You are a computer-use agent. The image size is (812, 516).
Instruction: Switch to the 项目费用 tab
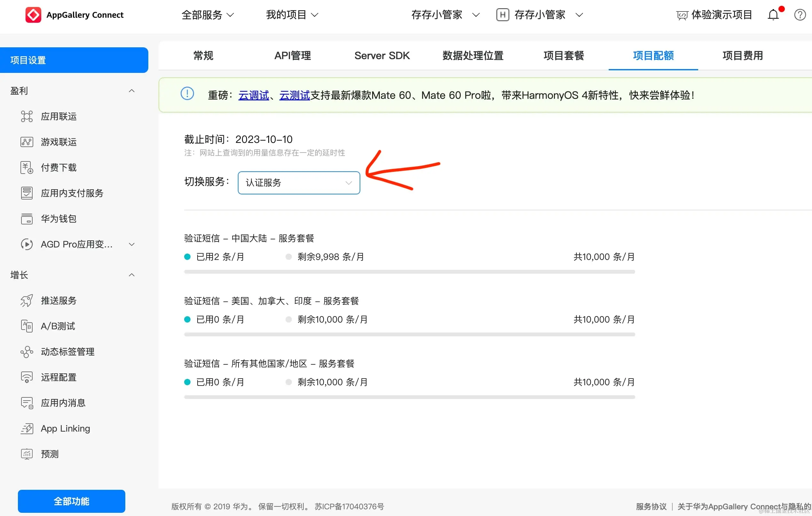coord(742,56)
